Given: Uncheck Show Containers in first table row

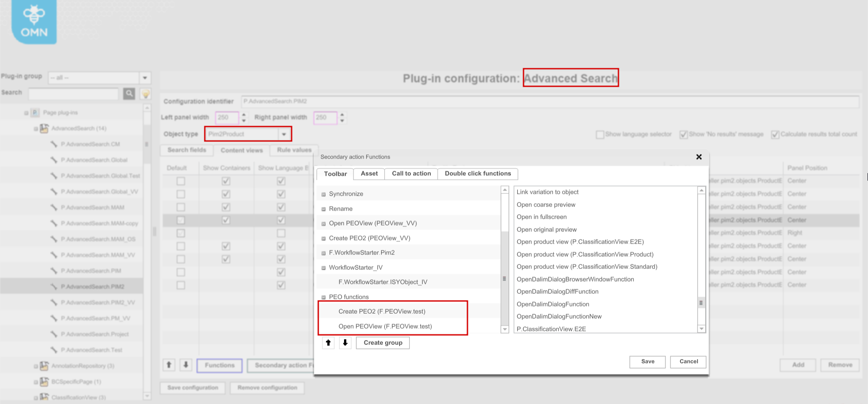Looking at the screenshot, I should [226, 181].
